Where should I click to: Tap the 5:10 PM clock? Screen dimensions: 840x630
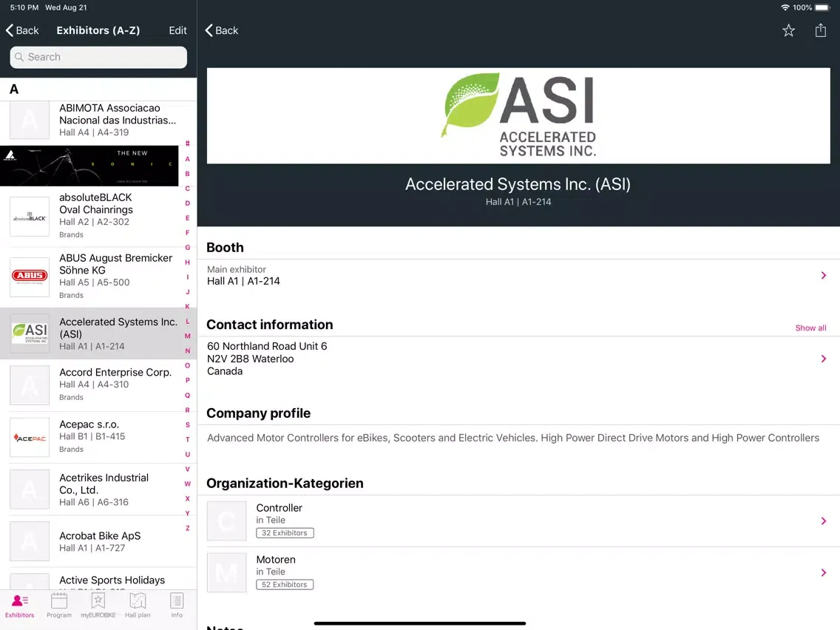coord(24,7)
